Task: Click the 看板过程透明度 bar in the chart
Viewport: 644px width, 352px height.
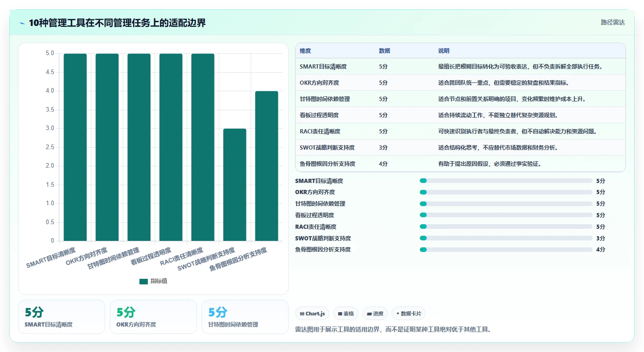Action: tap(171, 147)
